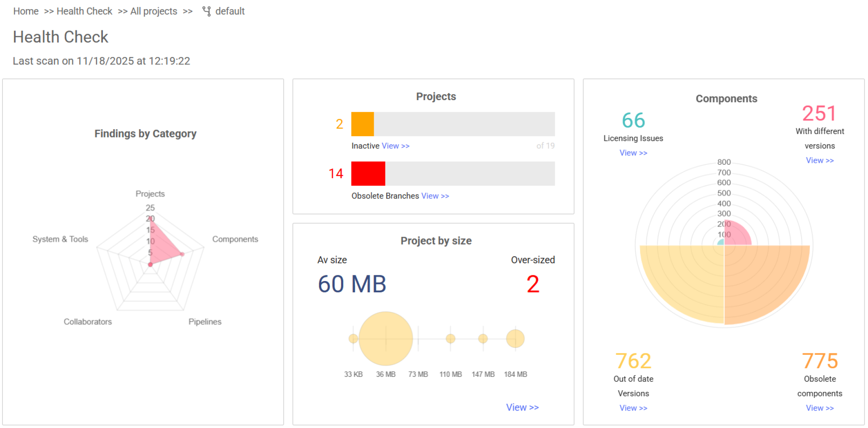Click the small bubble at 33 KB
The image size is (868, 428).
tap(353, 339)
